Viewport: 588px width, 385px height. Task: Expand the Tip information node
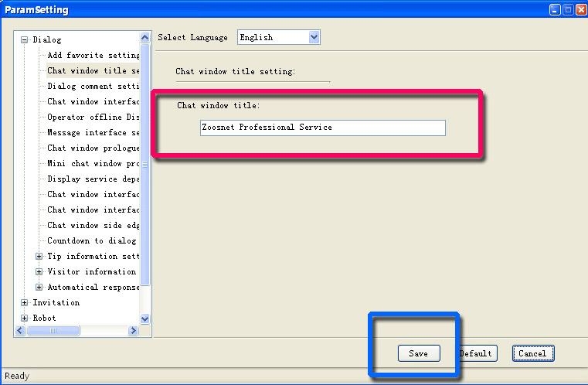click(39, 257)
